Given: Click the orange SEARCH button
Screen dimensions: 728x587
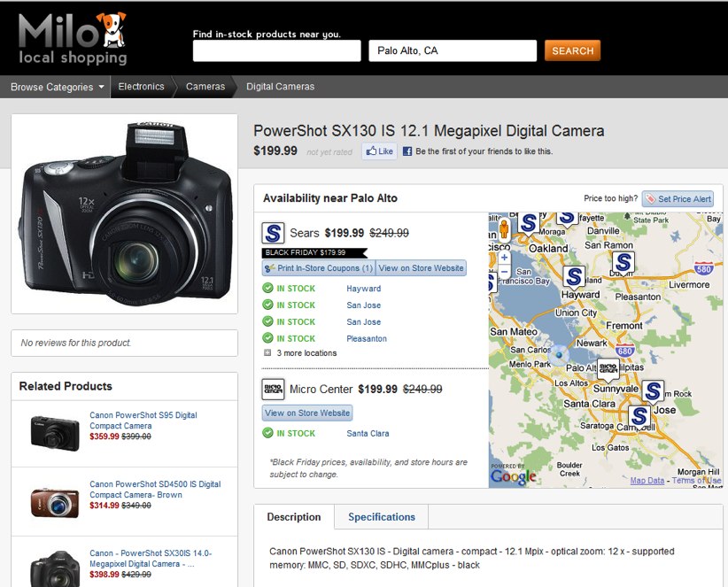Looking at the screenshot, I should click(572, 50).
